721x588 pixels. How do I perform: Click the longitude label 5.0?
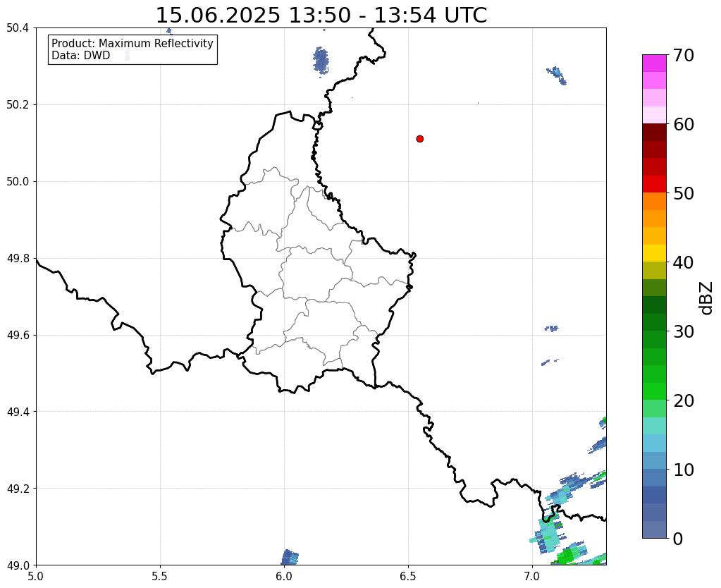click(x=36, y=575)
